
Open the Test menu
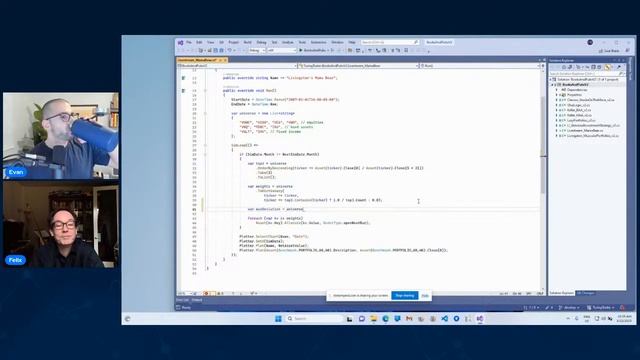pos(274,42)
